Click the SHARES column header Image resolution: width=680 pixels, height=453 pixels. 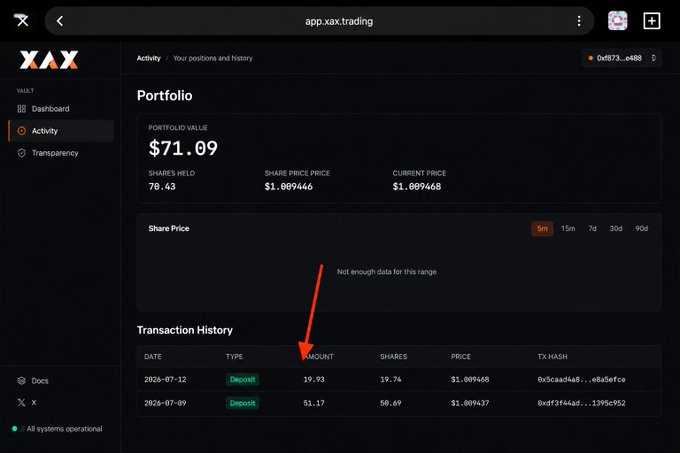pos(393,357)
